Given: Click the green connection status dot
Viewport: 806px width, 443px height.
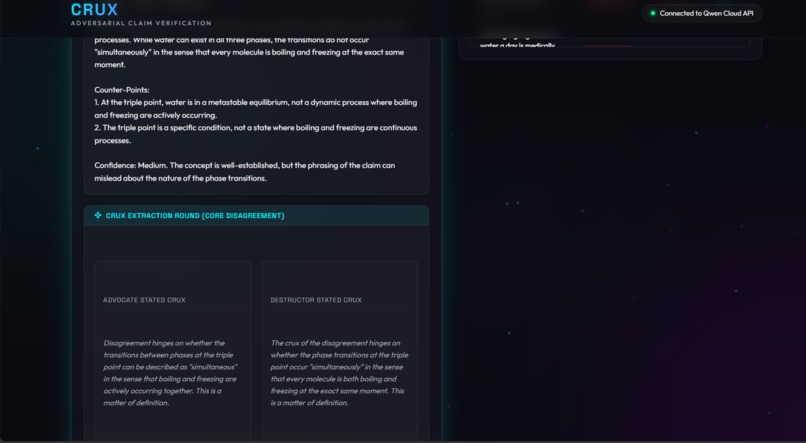Looking at the screenshot, I should [653, 13].
